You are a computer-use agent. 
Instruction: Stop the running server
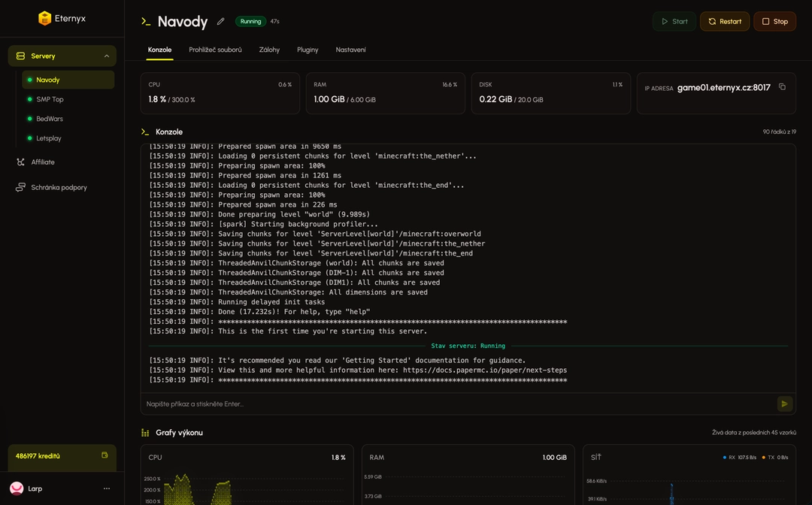(774, 21)
